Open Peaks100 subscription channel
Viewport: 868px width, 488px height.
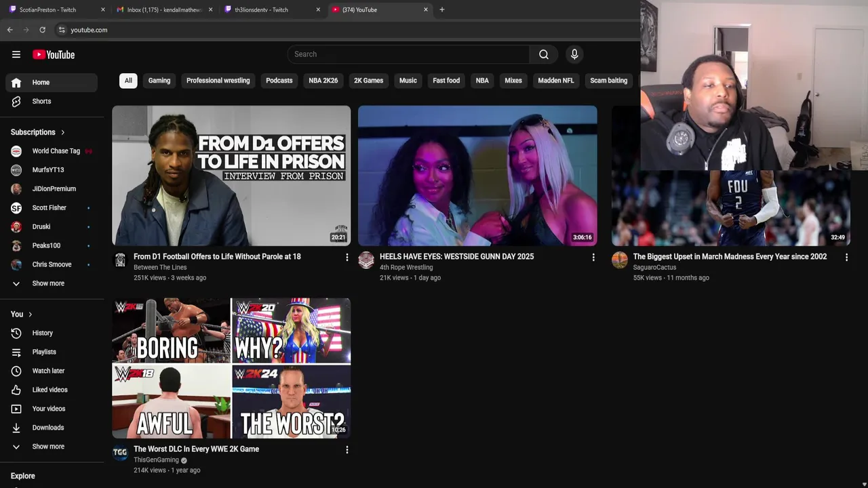tap(52, 245)
